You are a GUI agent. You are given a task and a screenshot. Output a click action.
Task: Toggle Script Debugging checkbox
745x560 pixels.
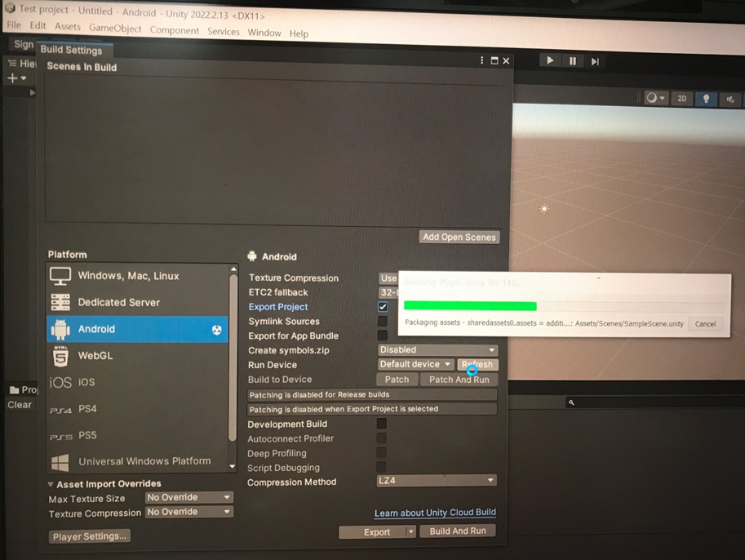click(x=382, y=467)
